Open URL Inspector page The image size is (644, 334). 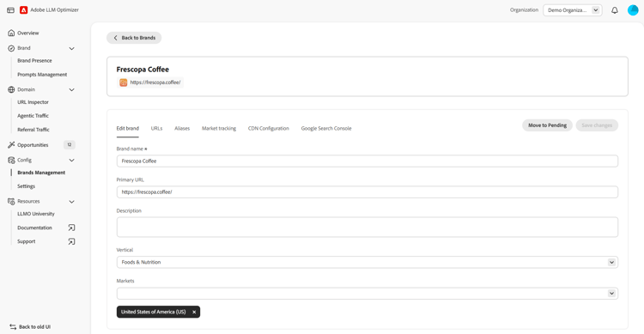coord(33,102)
